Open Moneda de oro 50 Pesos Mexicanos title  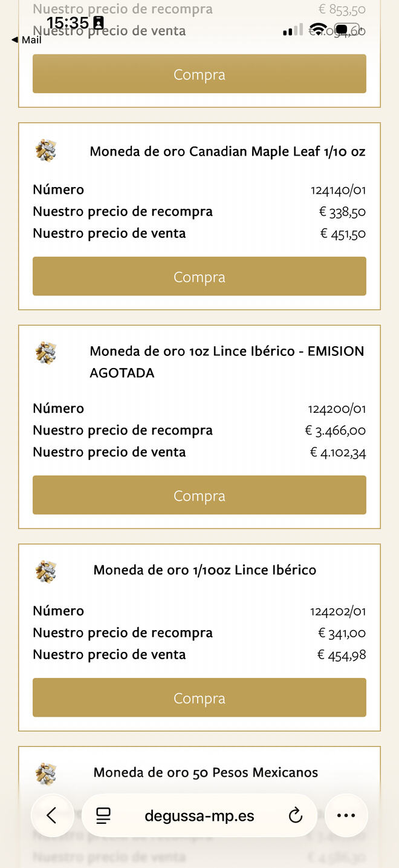[x=206, y=773]
